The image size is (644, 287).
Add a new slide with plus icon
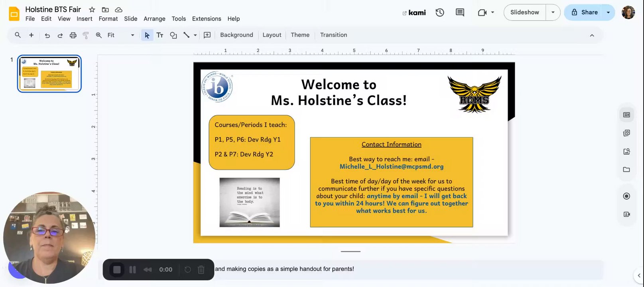pos(31,35)
